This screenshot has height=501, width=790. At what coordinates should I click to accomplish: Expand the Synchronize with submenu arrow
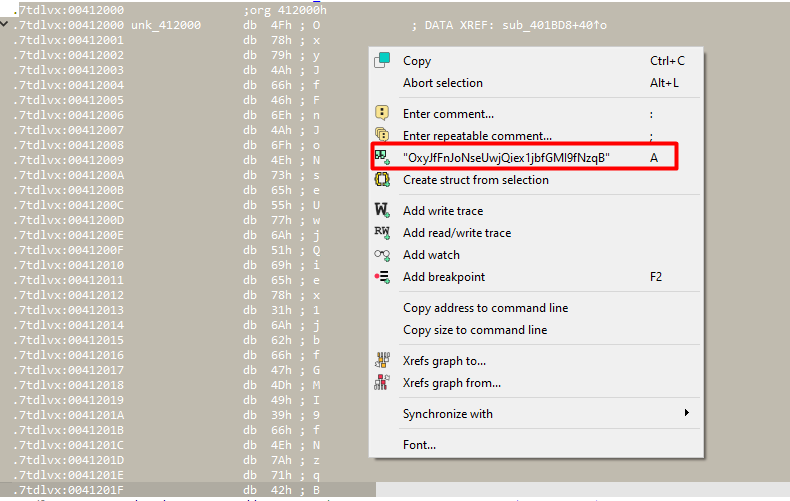(x=686, y=414)
